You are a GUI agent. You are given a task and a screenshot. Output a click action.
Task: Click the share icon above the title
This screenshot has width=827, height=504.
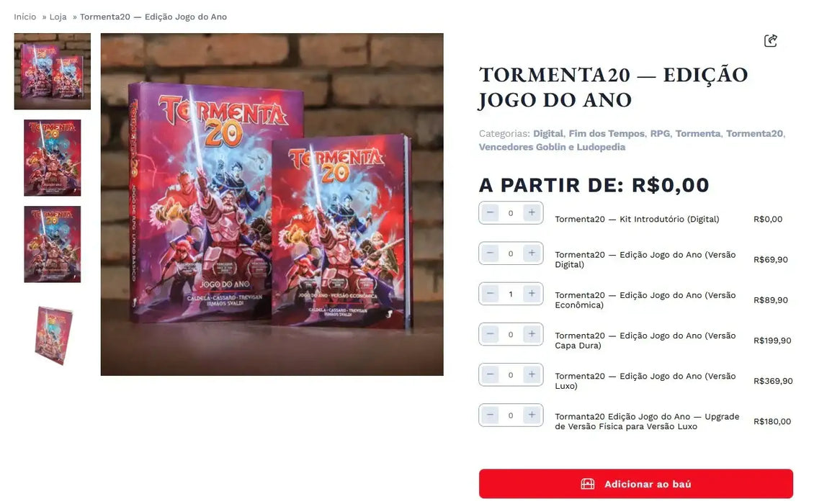(x=771, y=40)
